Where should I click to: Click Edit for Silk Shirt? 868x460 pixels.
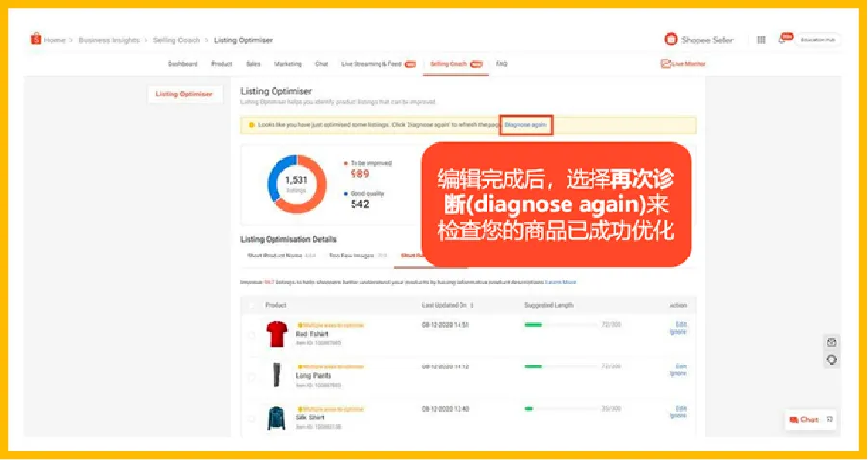681,409
